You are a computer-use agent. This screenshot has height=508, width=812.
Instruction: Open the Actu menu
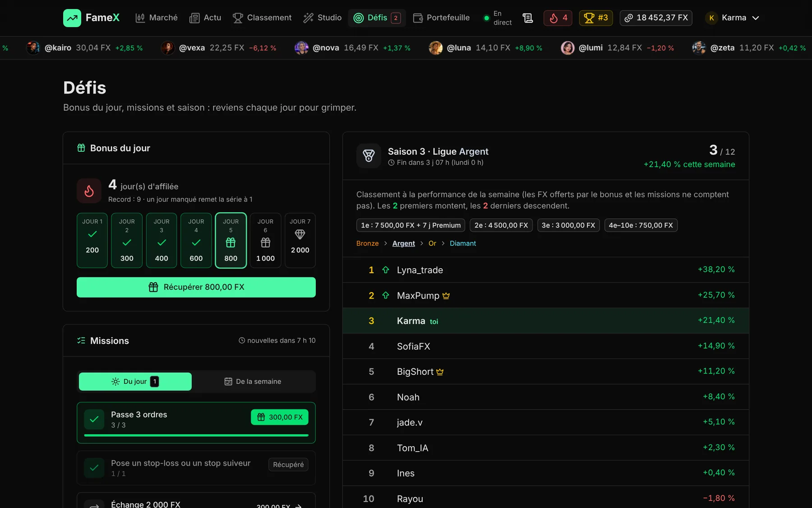[205, 18]
